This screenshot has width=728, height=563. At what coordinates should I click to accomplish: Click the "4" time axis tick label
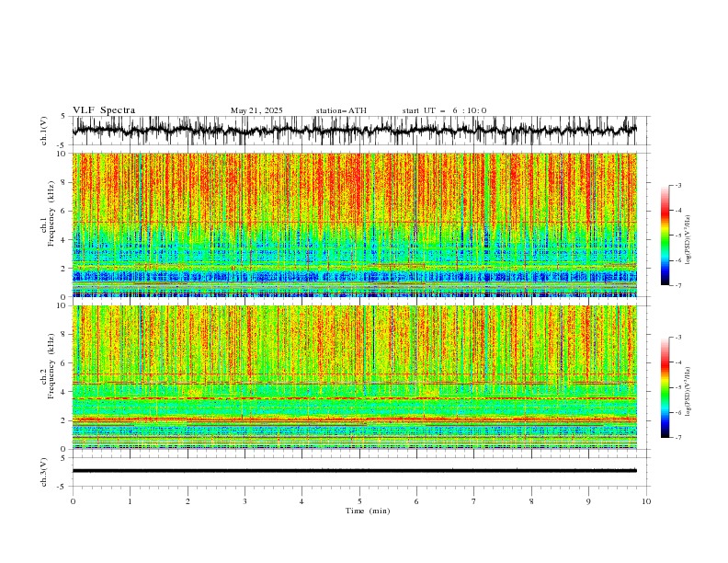pyautogui.click(x=302, y=501)
